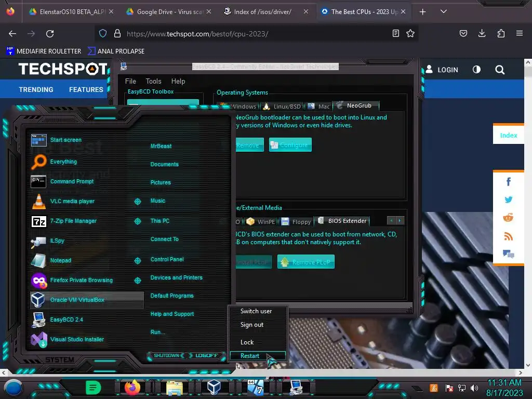Click the flag action center tray icon
The height and width of the screenshot is (399, 532).
click(x=449, y=388)
